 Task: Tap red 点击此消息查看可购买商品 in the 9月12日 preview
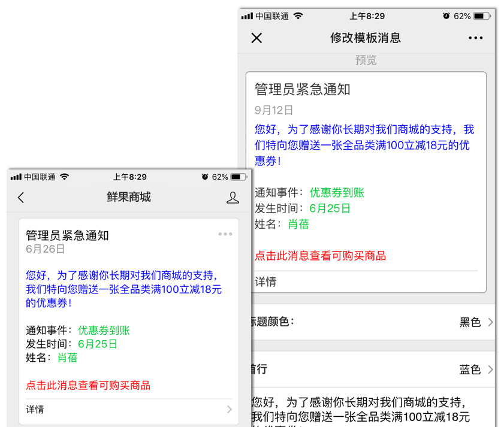(x=320, y=256)
